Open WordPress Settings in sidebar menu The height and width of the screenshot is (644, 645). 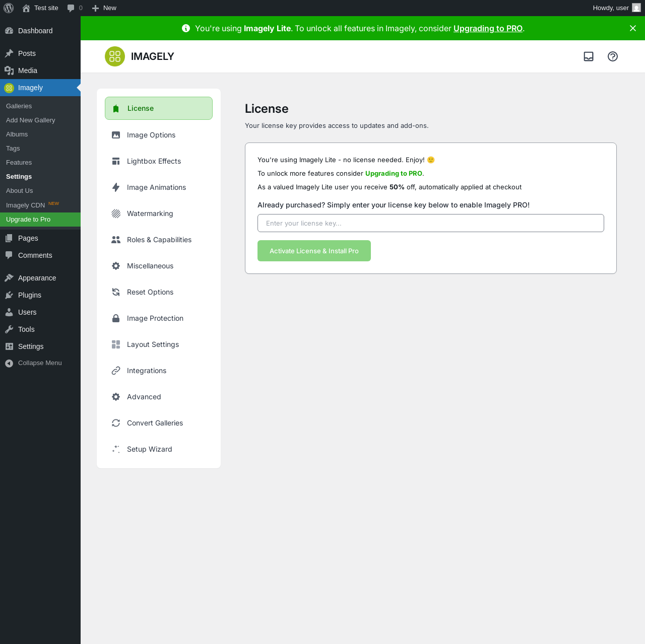[x=40, y=346]
